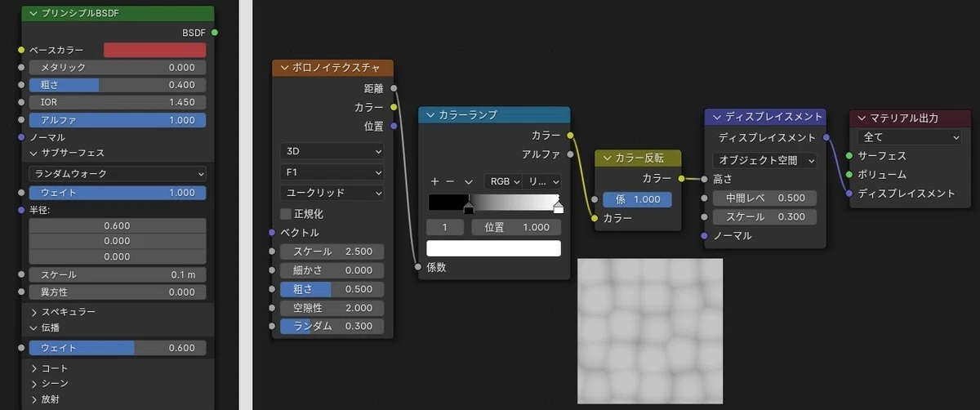This screenshot has width=980, height=410.
Task: Click the purple ノーマル socket on BSDF node
Action: 21,137
